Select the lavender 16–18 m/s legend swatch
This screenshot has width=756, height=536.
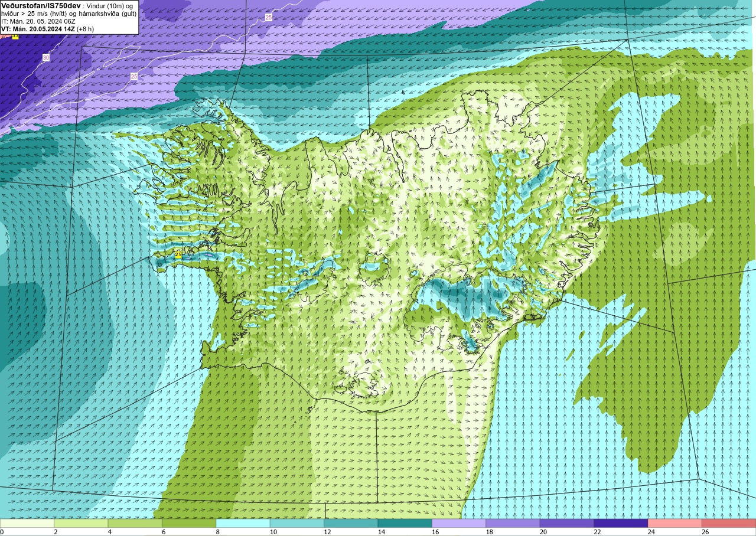click(459, 523)
